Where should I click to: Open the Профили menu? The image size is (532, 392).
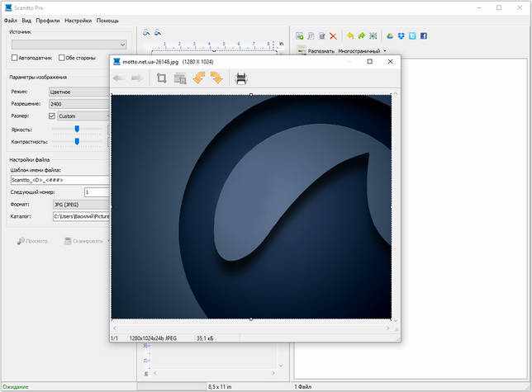48,21
